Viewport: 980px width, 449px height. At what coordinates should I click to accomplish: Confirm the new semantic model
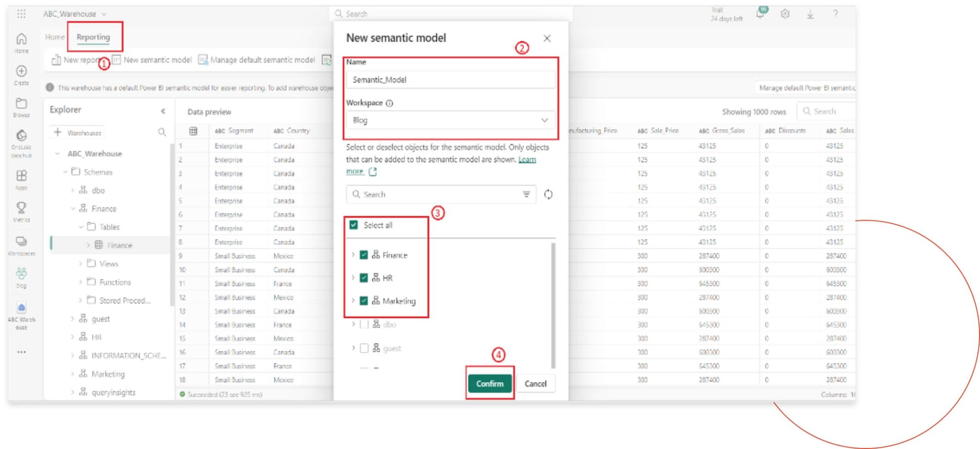(490, 383)
